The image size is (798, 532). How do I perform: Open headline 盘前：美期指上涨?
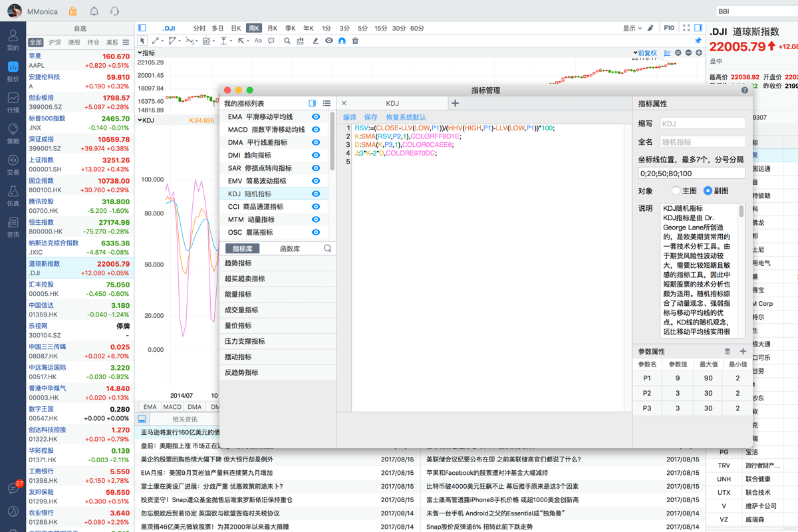coord(180,446)
